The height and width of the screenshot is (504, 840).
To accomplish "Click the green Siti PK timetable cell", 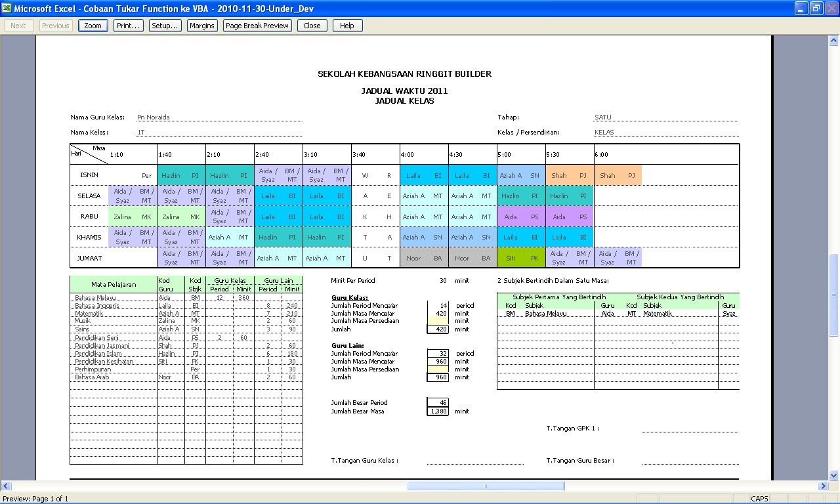I will click(x=521, y=258).
